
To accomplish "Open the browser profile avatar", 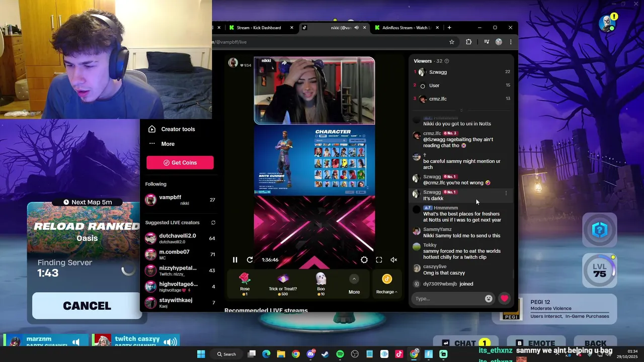I will click(499, 42).
